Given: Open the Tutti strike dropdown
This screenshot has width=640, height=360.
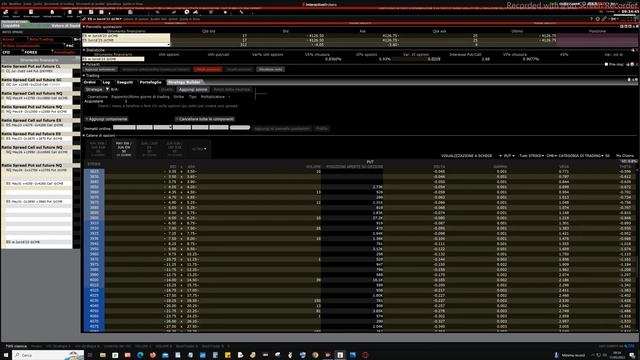Looking at the screenshot, I should click(531, 156).
